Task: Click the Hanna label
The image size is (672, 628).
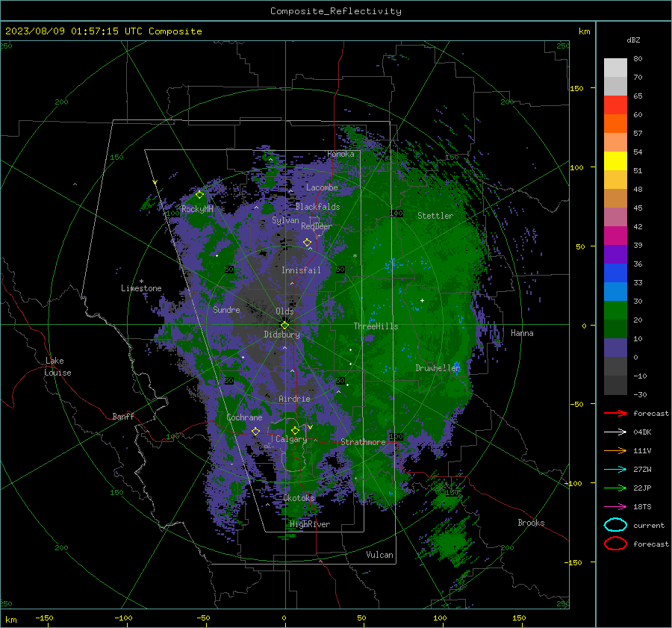Action: click(x=522, y=333)
